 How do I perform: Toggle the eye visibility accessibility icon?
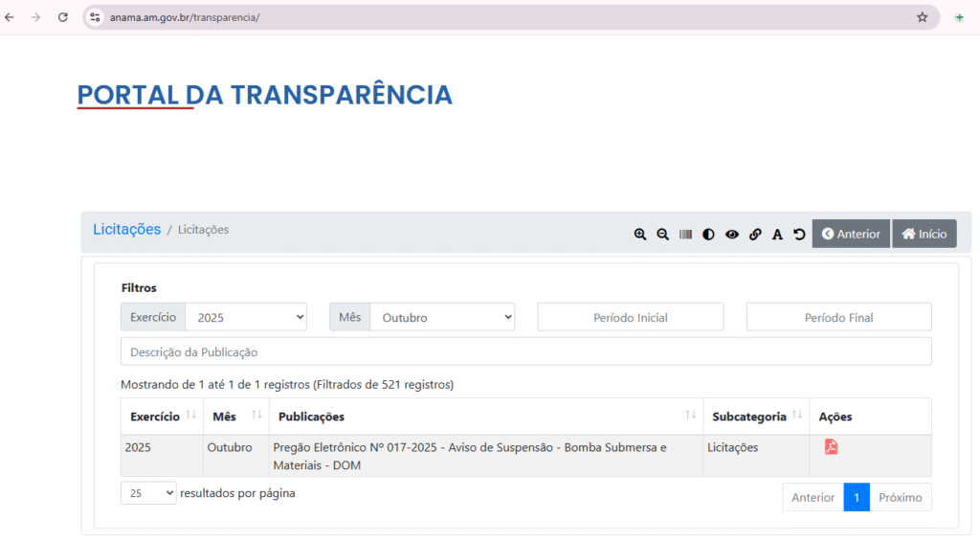coord(732,235)
